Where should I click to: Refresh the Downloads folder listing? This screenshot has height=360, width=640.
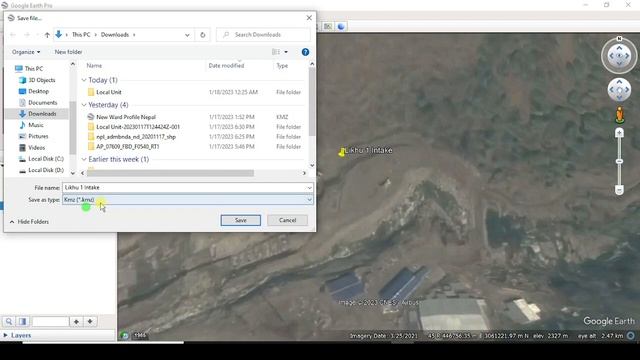202,35
